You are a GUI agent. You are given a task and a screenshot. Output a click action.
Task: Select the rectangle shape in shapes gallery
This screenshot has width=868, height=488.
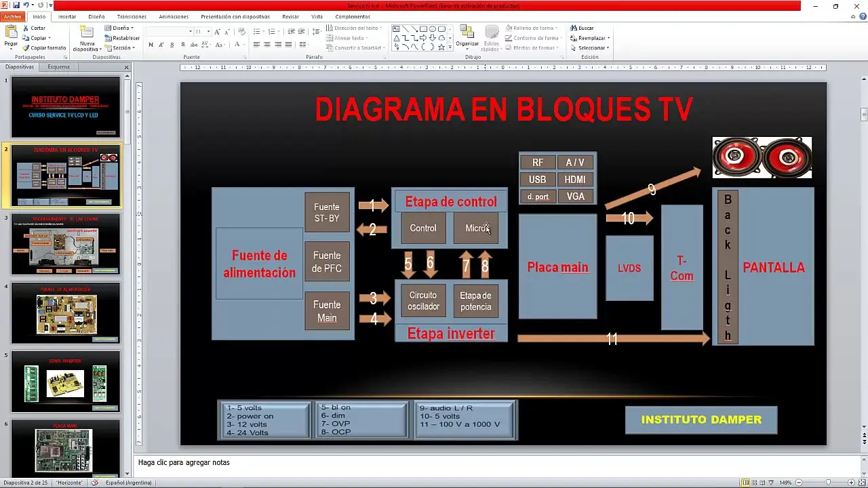pos(423,29)
